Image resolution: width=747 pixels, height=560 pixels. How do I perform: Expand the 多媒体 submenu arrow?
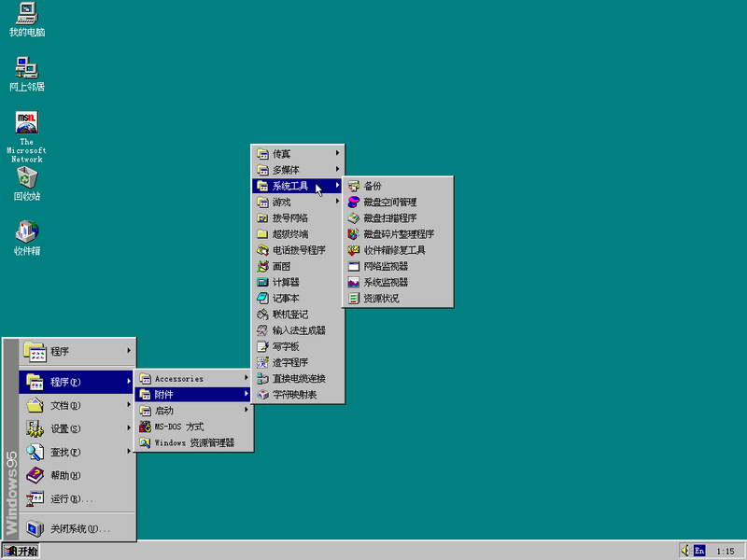click(x=337, y=169)
